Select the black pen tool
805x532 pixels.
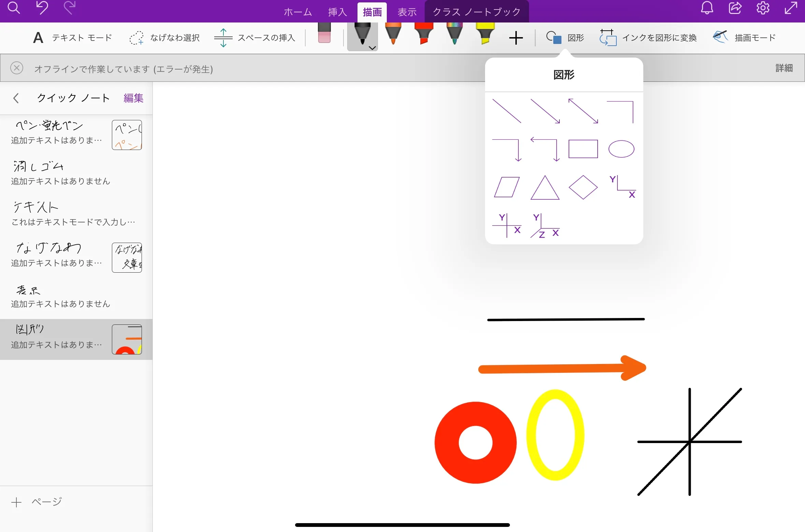(x=362, y=34)
